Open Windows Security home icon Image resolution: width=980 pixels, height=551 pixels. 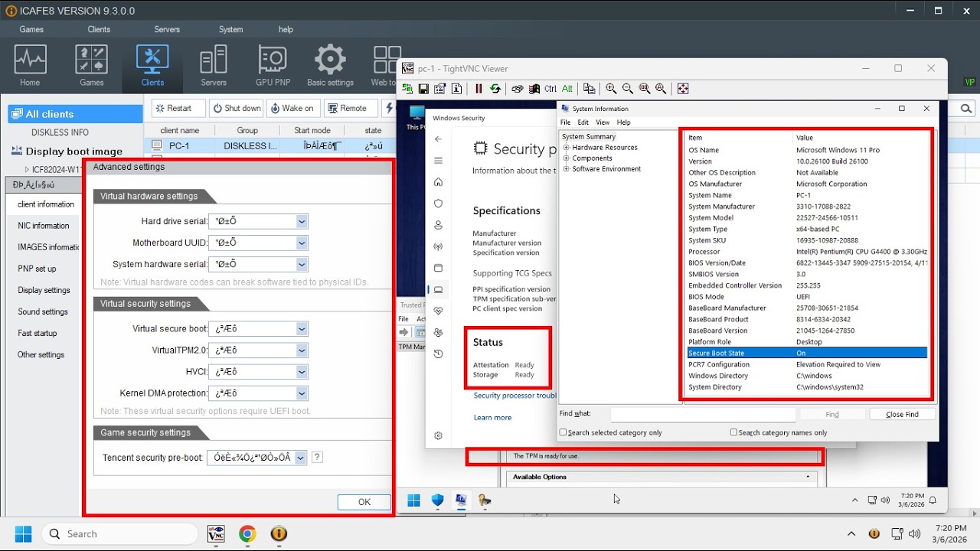(438, 182)
